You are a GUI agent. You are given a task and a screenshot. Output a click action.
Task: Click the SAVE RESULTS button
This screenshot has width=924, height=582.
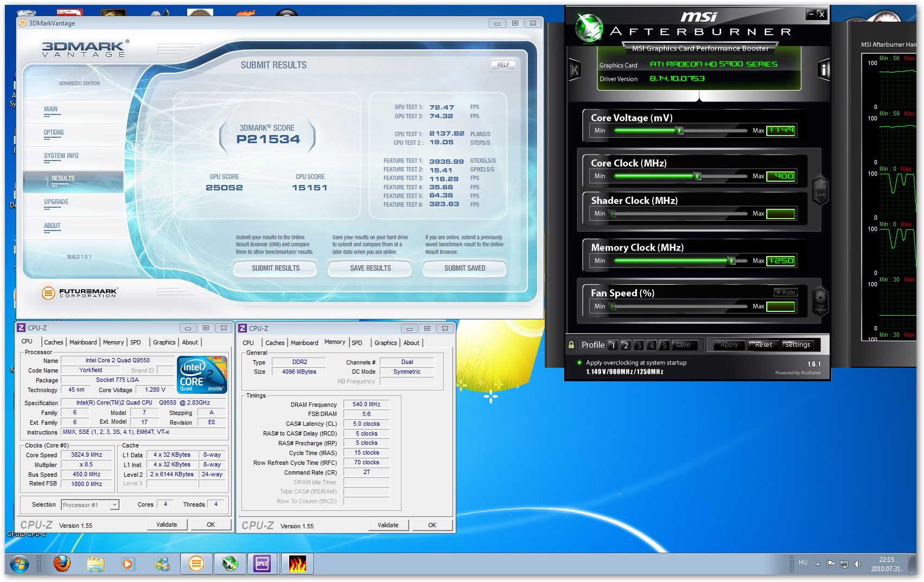coord(370,268)
